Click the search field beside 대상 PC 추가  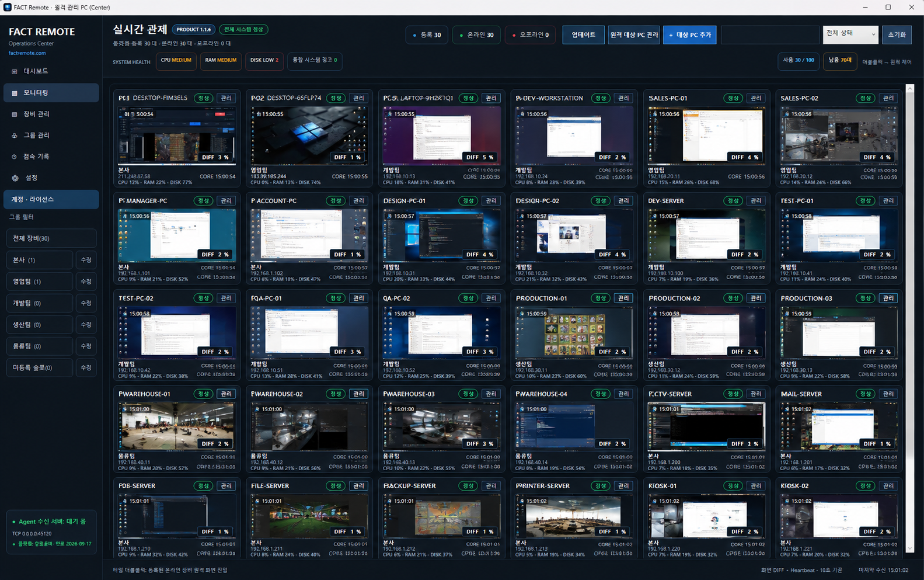[770, 35]
